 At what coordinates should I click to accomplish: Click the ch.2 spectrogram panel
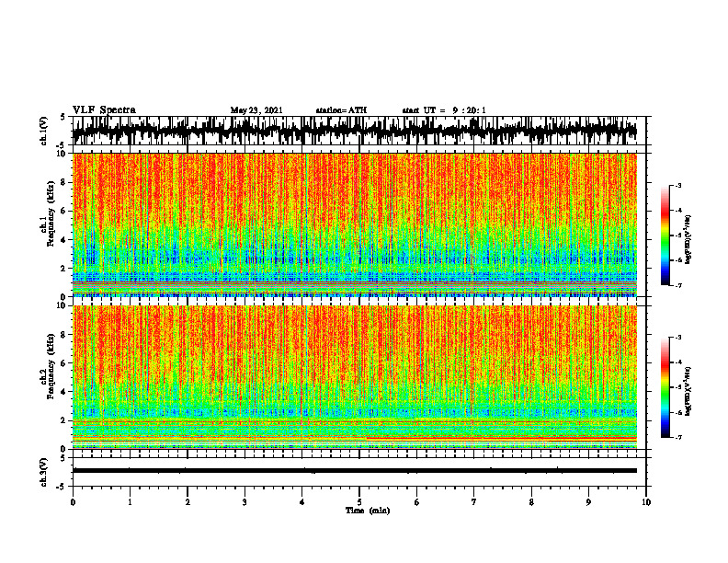355,377
